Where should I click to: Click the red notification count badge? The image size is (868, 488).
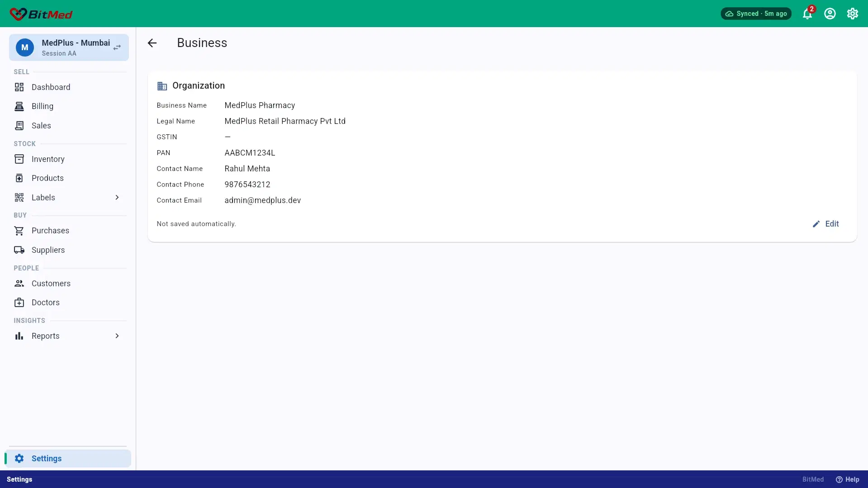(812, 9)
